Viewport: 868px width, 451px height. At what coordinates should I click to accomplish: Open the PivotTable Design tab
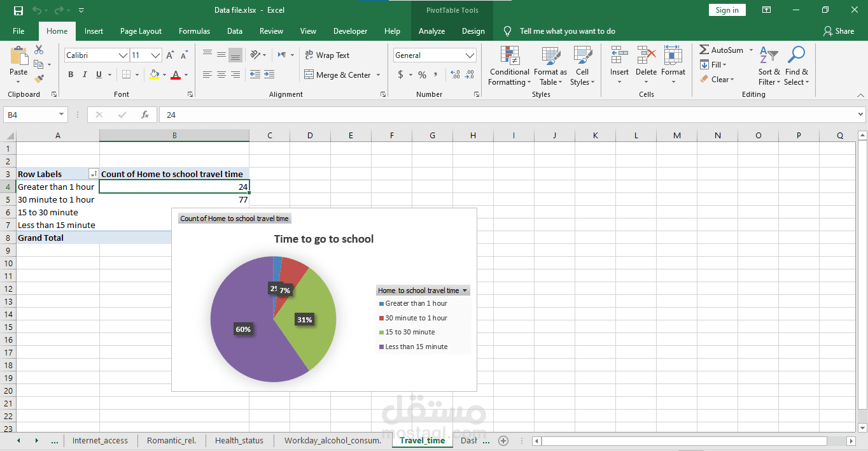pyautogui.click(x=473, y=31)
